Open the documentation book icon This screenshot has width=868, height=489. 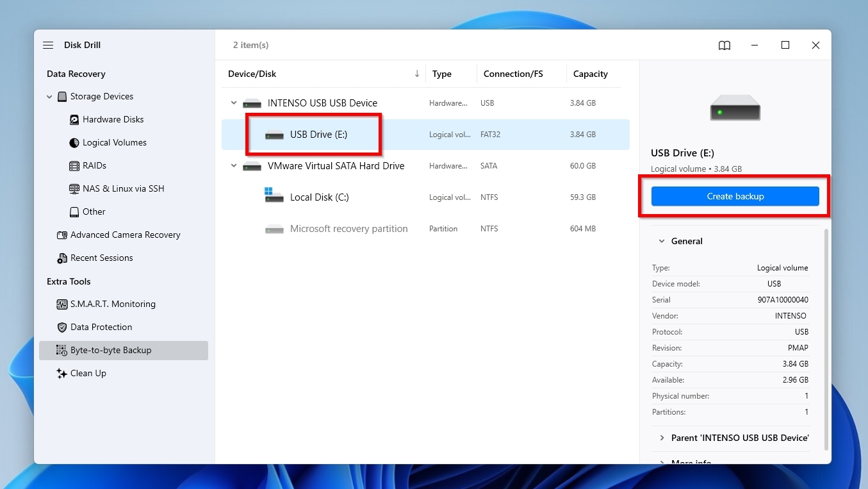724,45
